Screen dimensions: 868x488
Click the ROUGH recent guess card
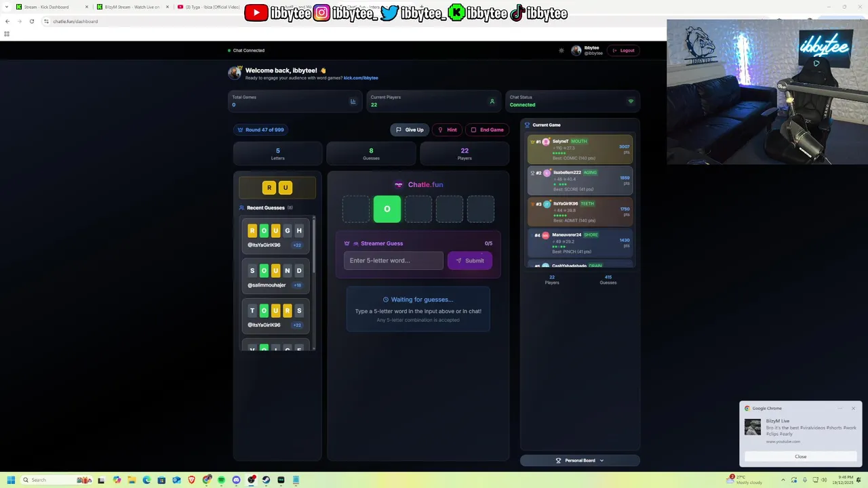coord(275,237)
